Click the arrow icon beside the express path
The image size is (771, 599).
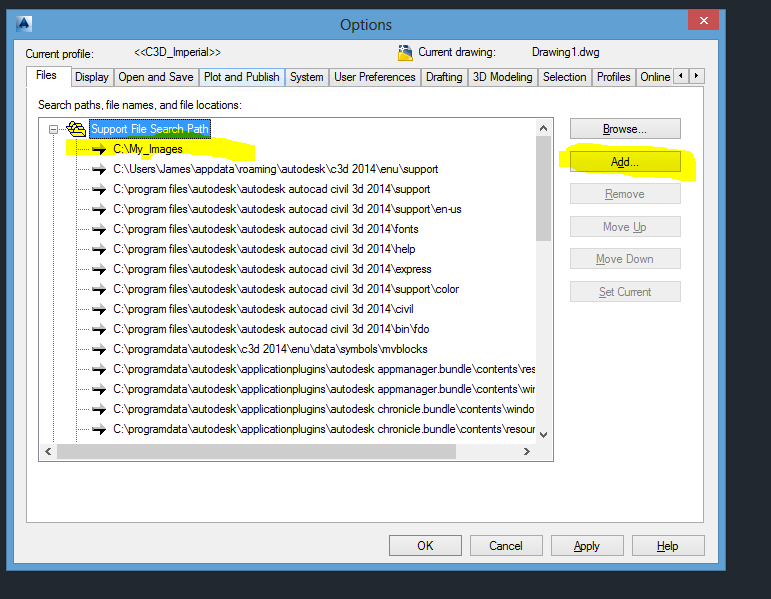(99, 270)
